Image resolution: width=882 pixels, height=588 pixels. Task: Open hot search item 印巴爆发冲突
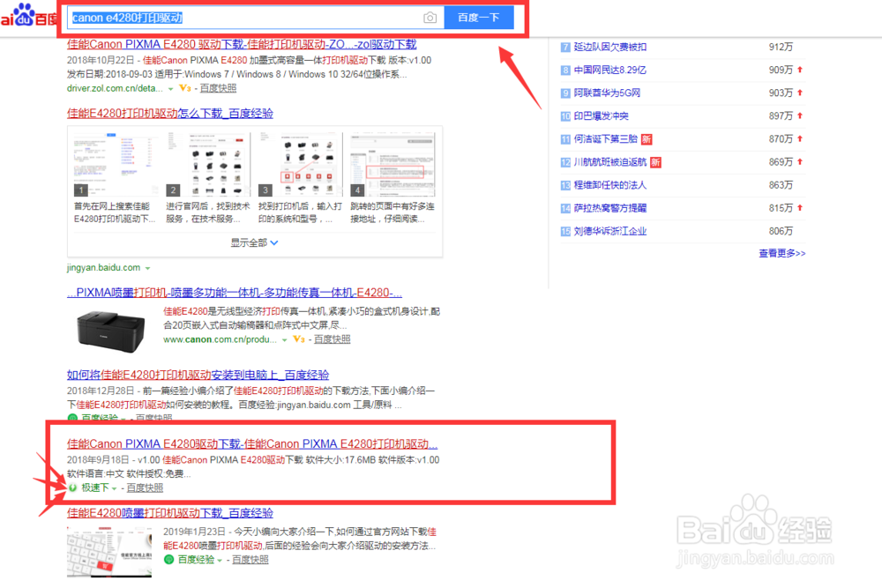[601, 116]
